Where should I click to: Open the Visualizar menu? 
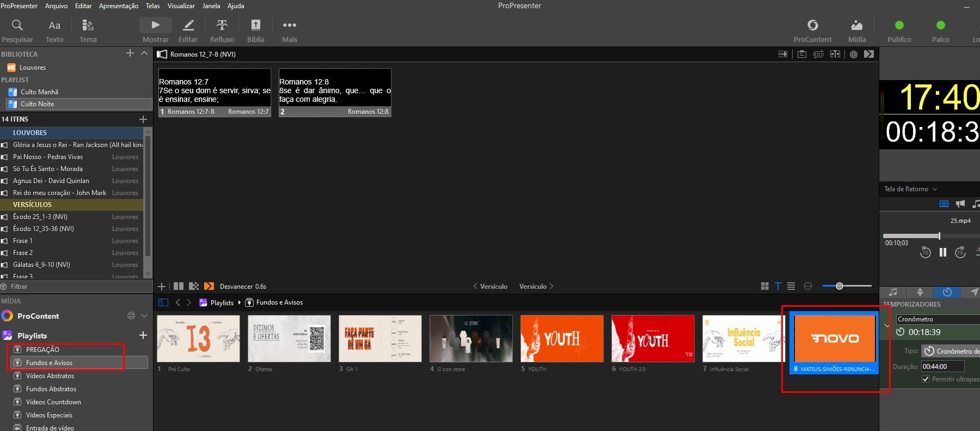181,6
